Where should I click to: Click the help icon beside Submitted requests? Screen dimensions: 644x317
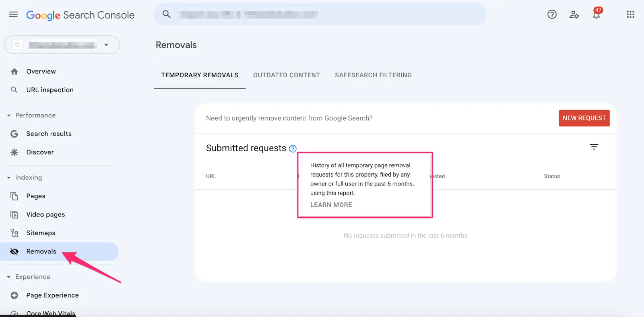pos(293,148)
